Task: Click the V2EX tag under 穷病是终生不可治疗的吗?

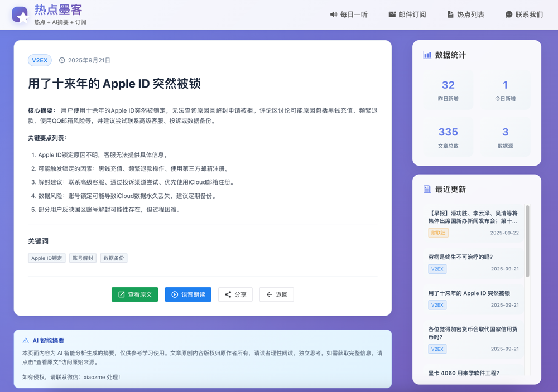Action: pos(437,269)
